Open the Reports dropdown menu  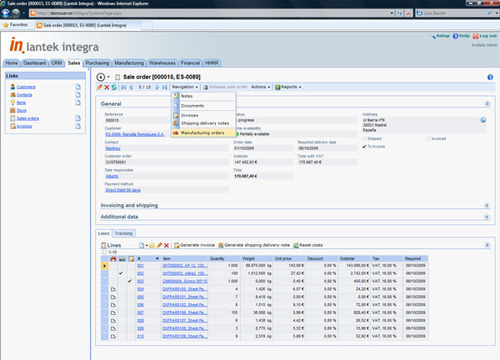288,87
